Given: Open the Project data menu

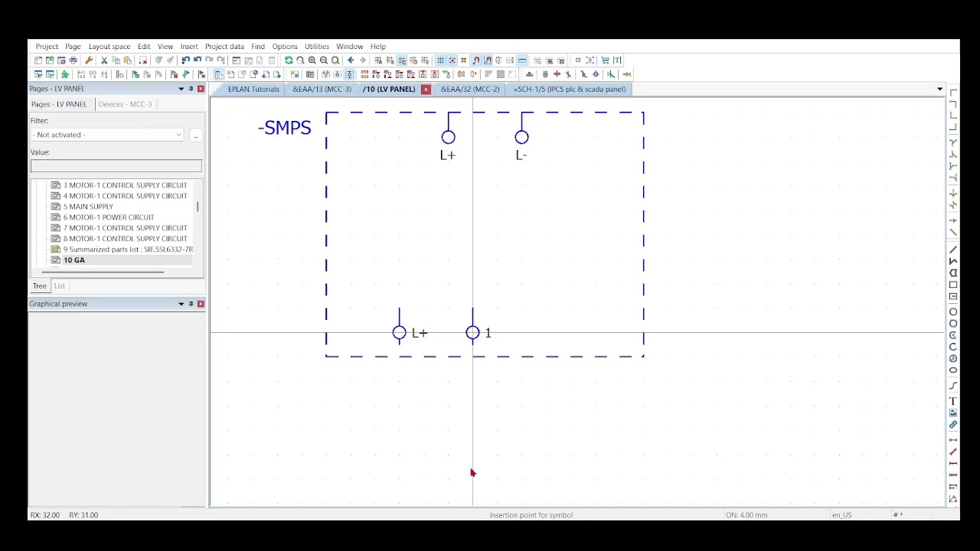Looking at the screenshot, I should click(224, 47).
